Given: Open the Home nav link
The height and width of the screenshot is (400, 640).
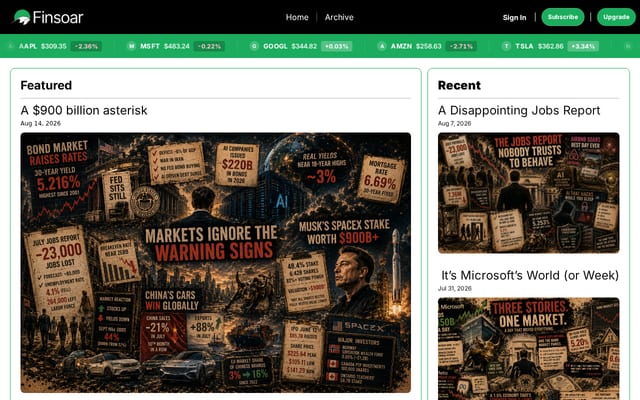Looking at the screenshot, I should tap(297, 17).
